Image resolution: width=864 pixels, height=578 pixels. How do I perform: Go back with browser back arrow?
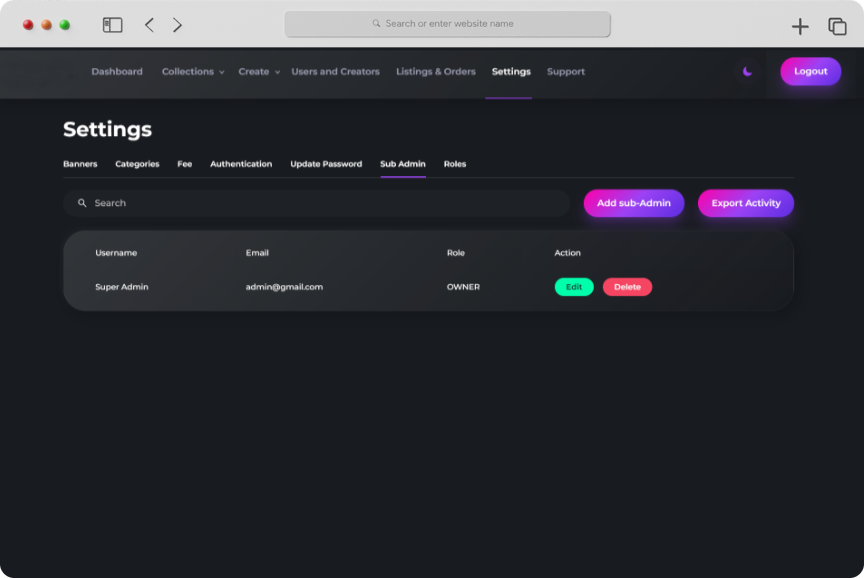coord(149,25)
